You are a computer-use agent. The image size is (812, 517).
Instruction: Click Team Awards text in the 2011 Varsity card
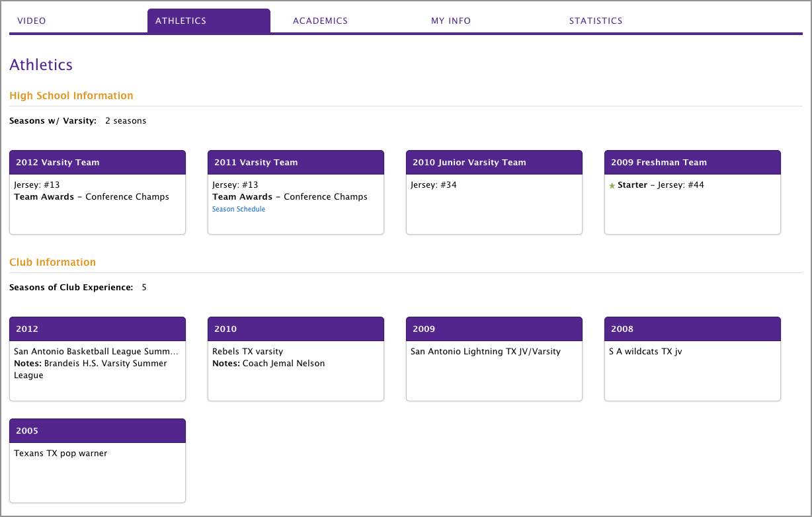coord(290,197)
